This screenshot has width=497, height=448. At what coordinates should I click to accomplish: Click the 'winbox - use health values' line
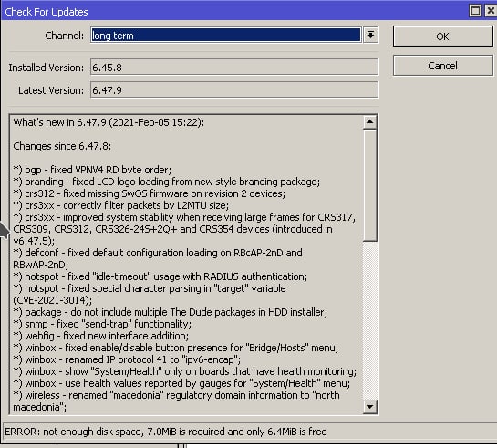pyautogui.click(x=181, y=383)
